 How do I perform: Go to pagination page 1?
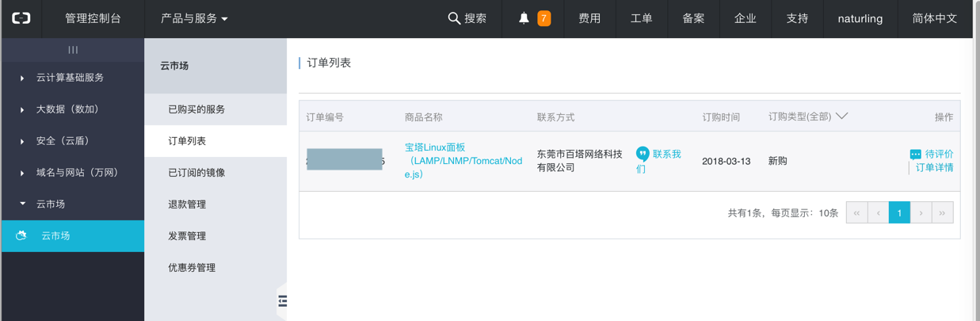click(899, 212)
